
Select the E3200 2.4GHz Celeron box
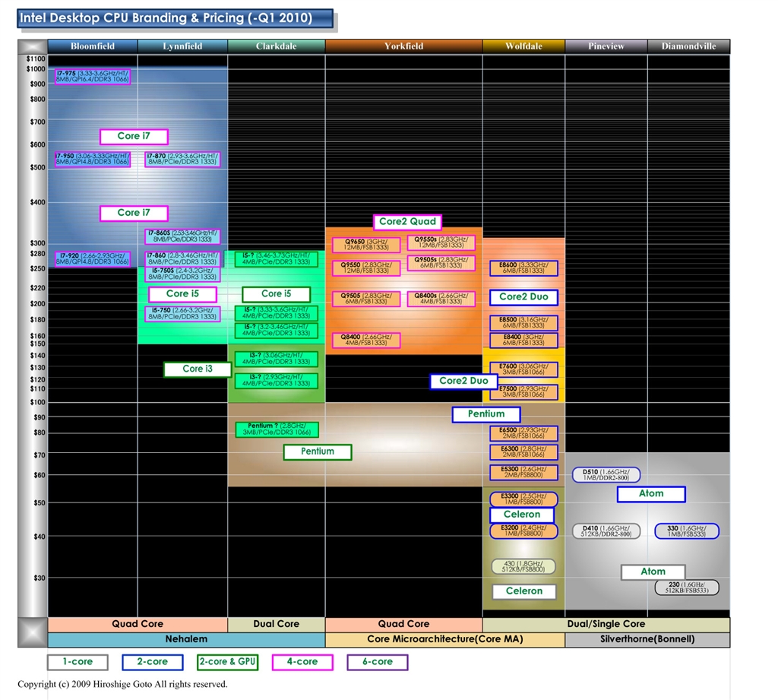coord(523,531)
